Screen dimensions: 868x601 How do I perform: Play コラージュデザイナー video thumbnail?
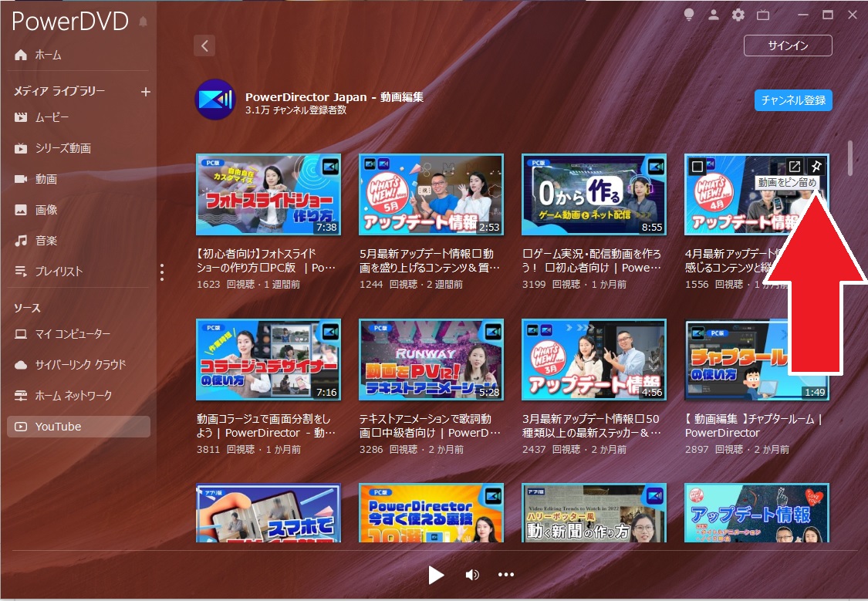point(269,360)
